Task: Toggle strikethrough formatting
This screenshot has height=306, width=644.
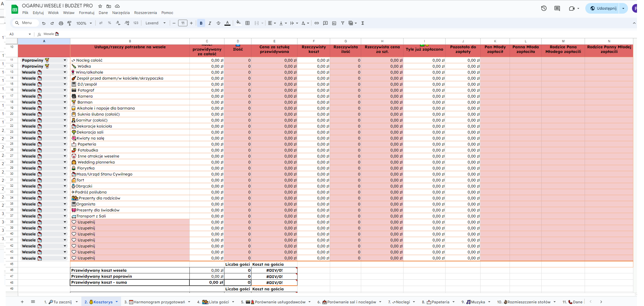Action: point(218,23)
